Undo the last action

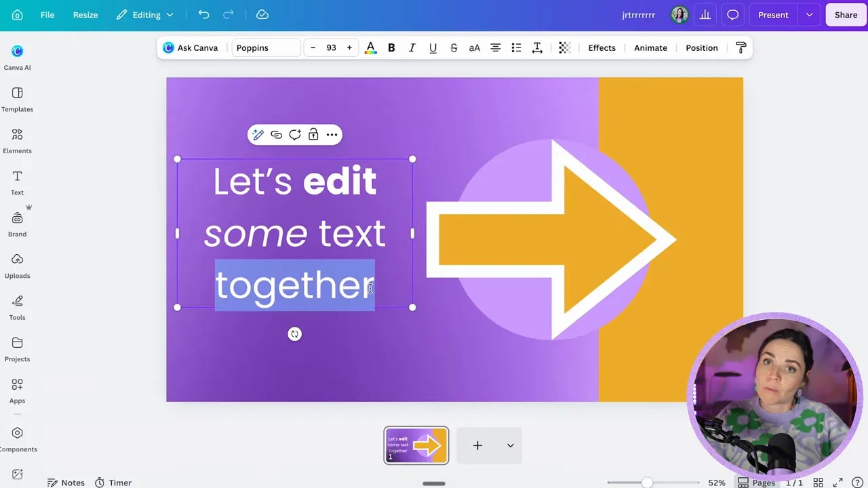tap(203, 15)
